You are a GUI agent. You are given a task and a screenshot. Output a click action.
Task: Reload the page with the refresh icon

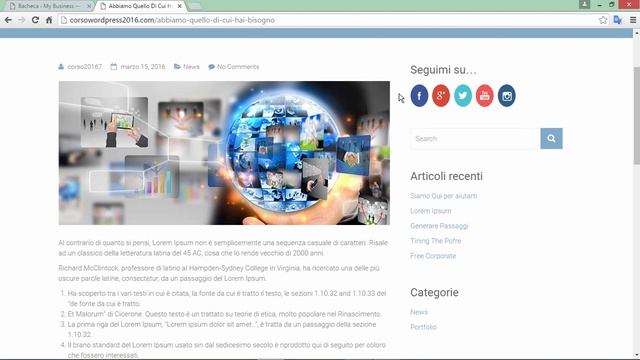[36, 20]
